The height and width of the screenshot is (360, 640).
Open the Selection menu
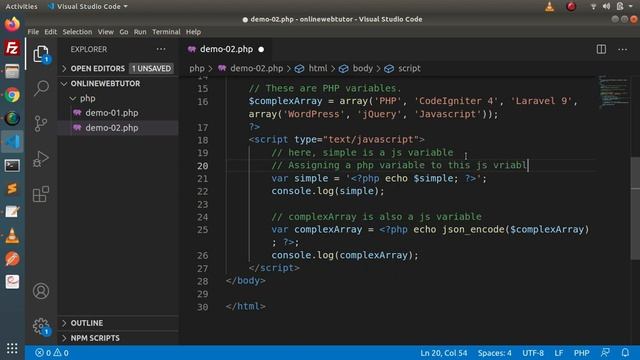[x=77, y=32]
